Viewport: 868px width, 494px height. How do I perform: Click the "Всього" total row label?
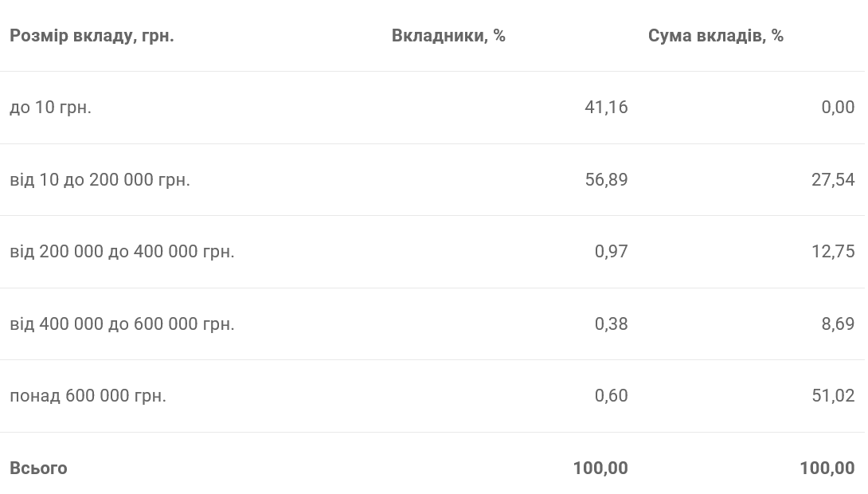point(38,469)
